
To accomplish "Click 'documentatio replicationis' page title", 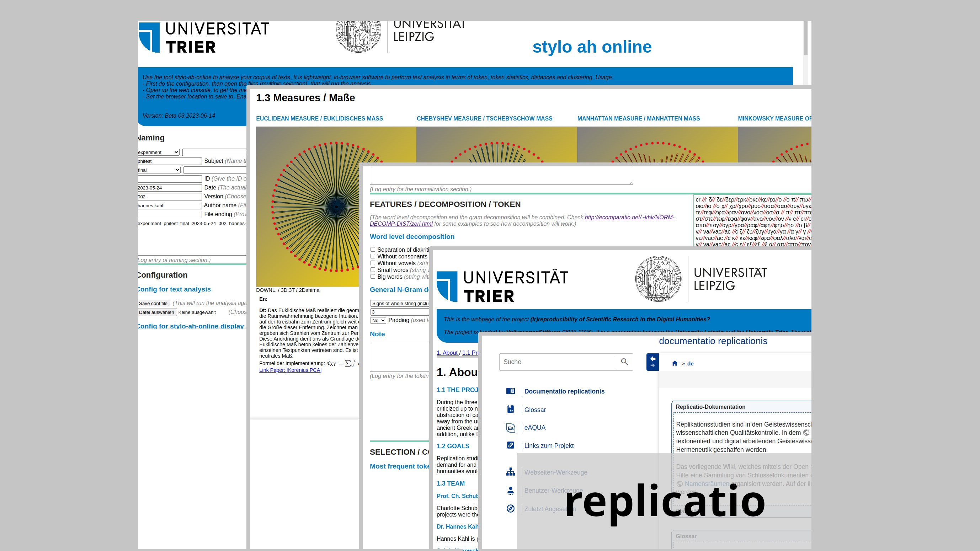I will tap(713, 341).
